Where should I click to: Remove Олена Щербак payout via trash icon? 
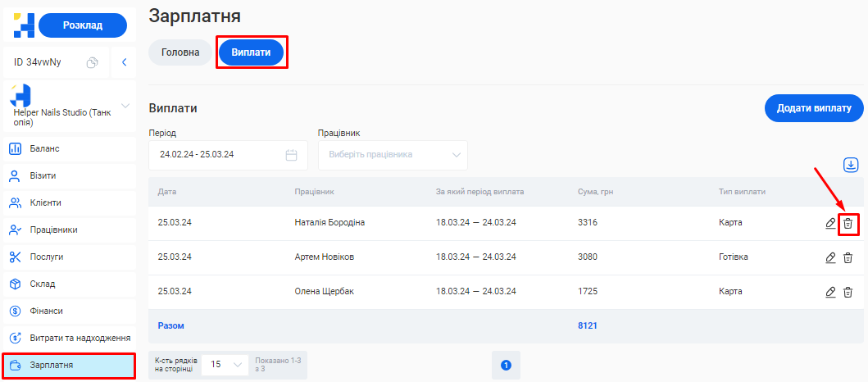tap(848, 292)
